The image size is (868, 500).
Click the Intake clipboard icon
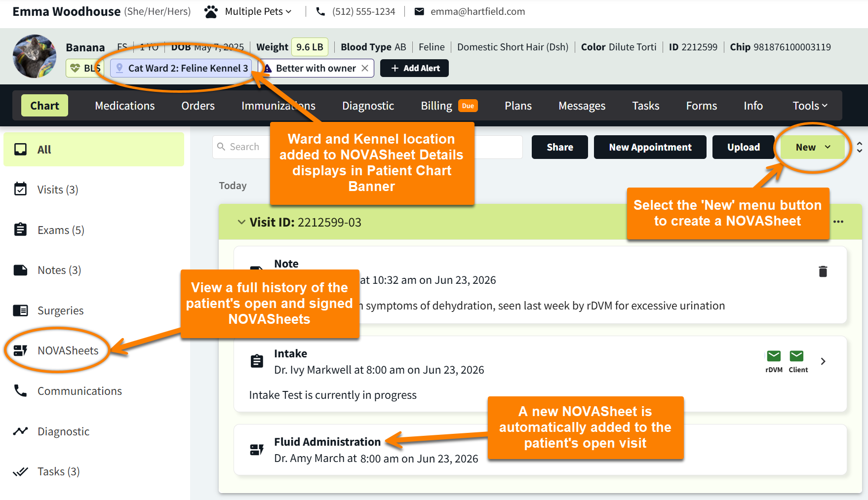(x=257, y=361)
